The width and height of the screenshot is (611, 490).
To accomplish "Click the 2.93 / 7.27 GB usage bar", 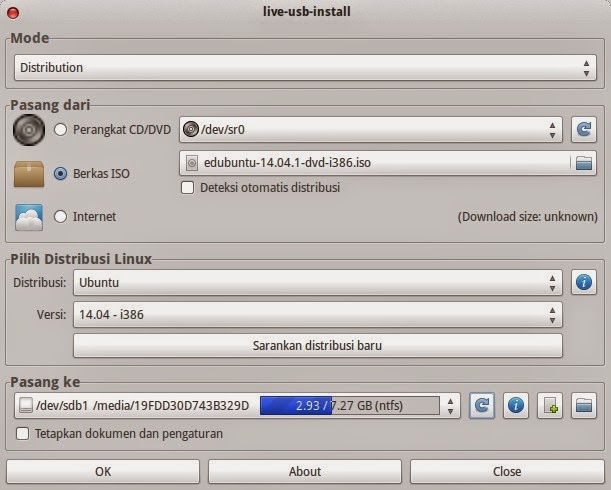I will coord(350,405).
